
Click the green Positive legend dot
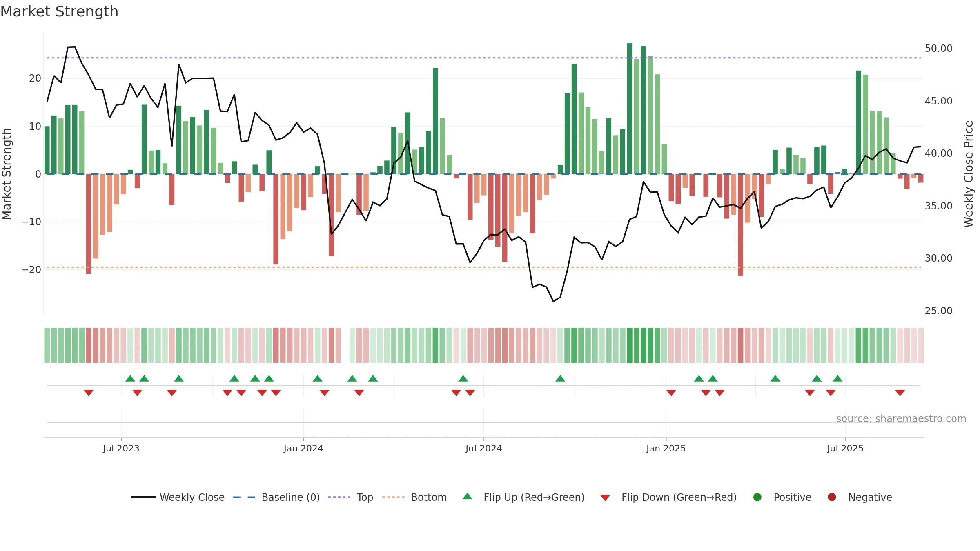pos(757,497)
